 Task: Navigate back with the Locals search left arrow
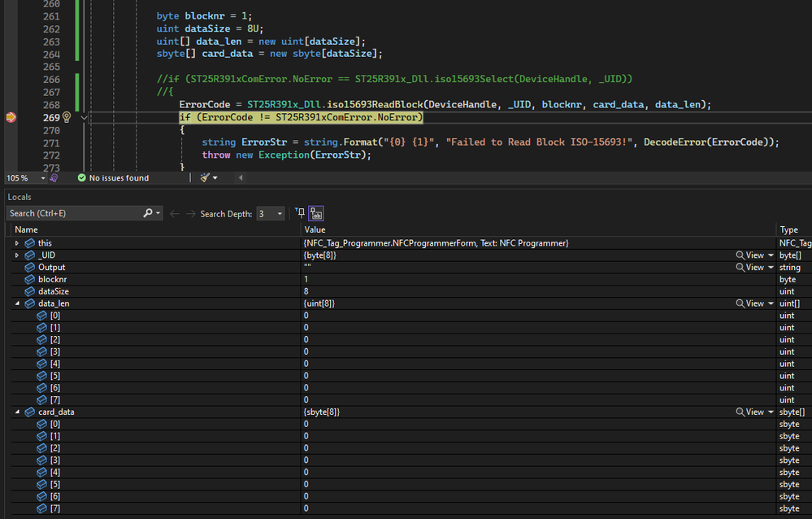(x=175, y=213)
